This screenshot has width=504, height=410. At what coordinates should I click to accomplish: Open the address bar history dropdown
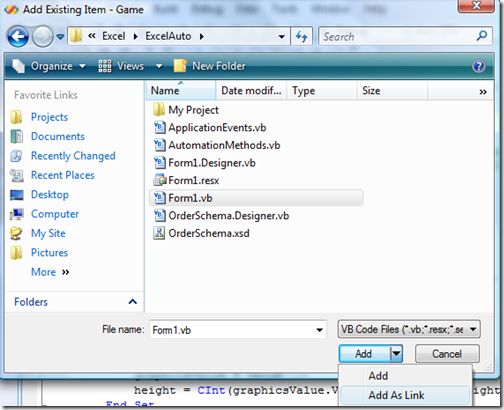click(x=282, y=36)
